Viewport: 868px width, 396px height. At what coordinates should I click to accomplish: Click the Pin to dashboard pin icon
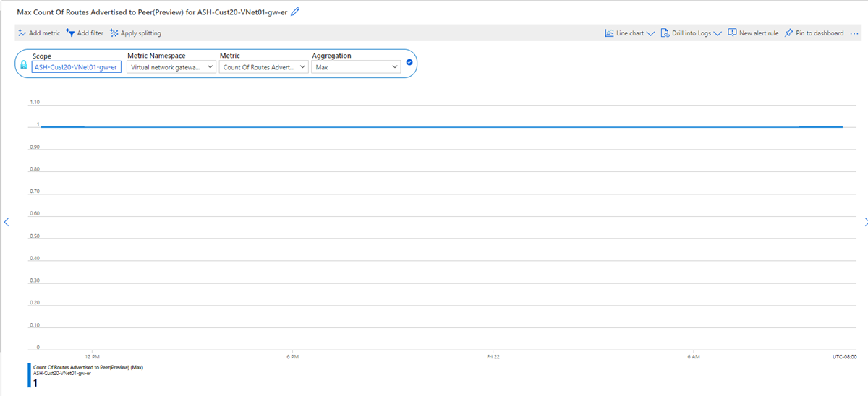[x=789, y=33]
